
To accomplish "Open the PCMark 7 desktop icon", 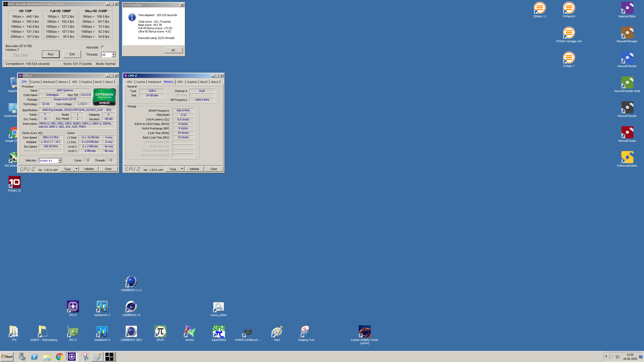I will click(x=569, y=60).
